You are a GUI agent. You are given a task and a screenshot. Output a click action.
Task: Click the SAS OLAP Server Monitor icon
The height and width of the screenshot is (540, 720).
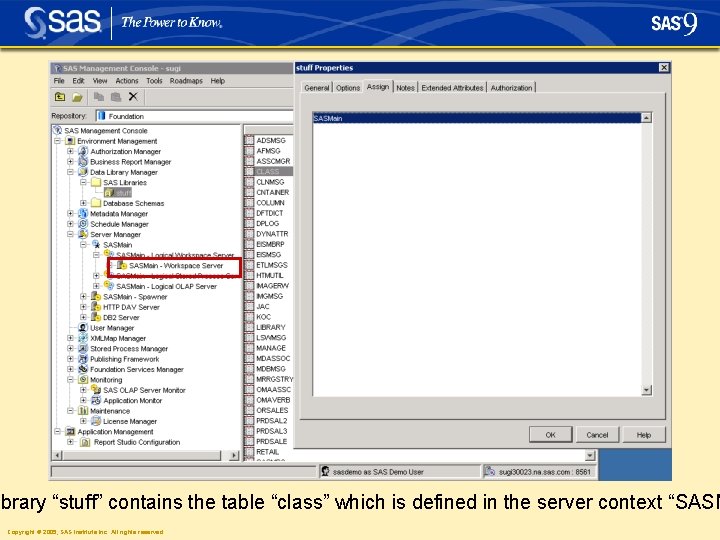click(x=96, y=390)
